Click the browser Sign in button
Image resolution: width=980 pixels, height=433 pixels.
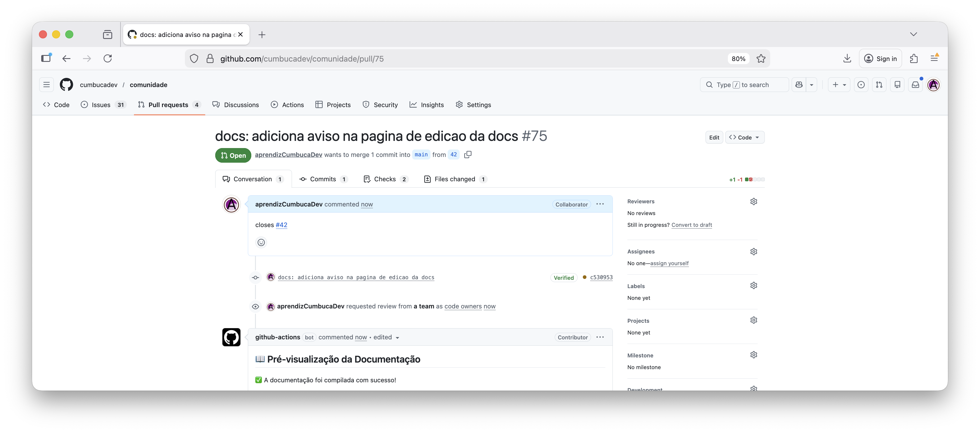coord(880,58)
